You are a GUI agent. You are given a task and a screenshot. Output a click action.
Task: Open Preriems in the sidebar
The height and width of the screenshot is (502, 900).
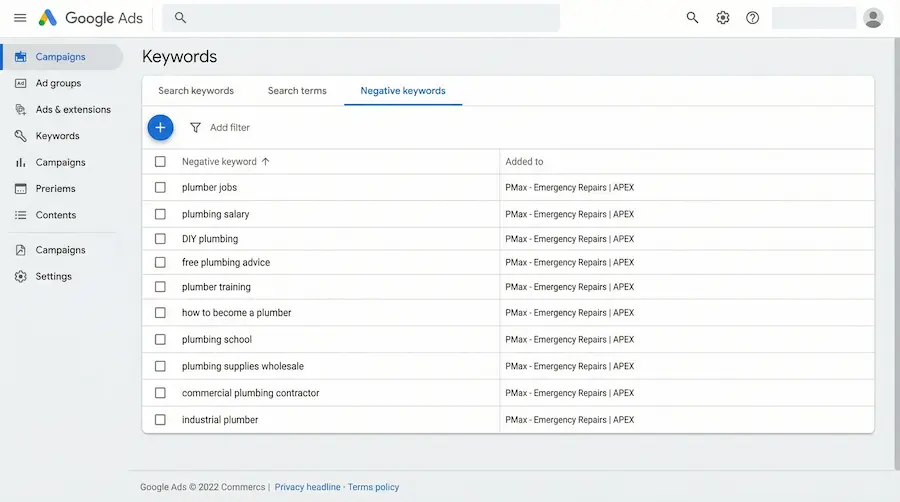55,189
